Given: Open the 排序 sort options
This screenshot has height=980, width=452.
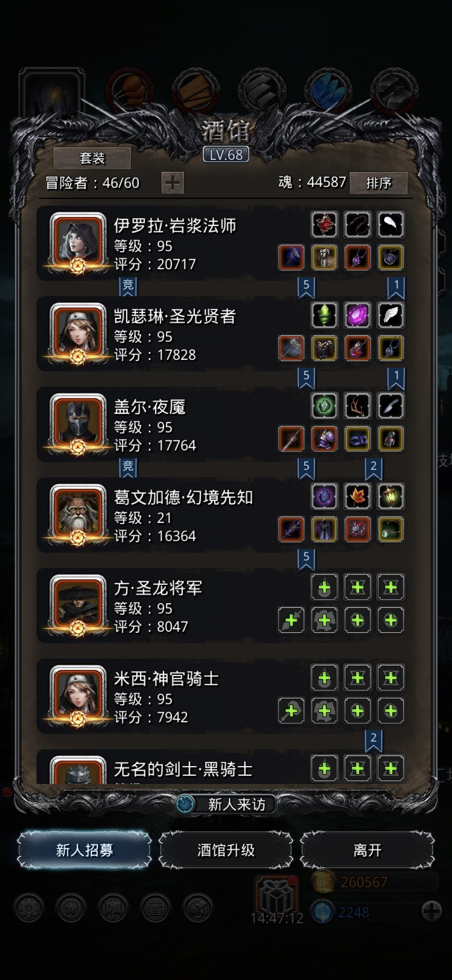Looking at the screenshot, I should (378, 183).
